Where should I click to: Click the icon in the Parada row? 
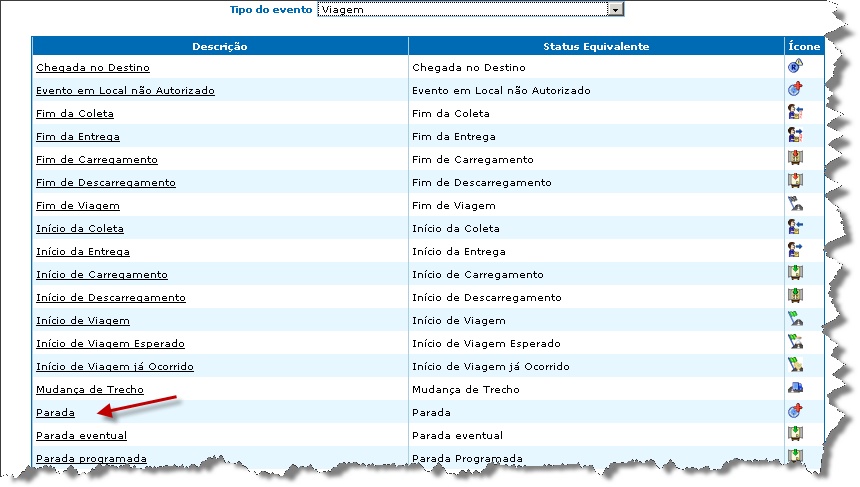point(795,411)
